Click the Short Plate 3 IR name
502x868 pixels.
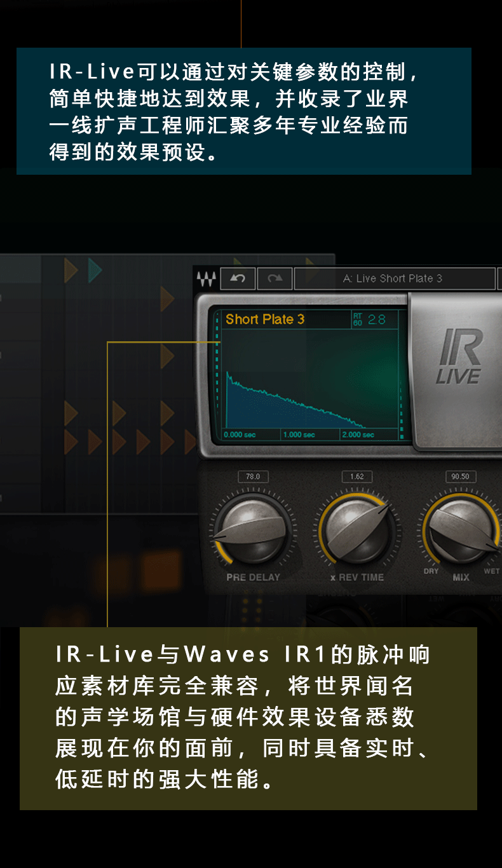coord(265,319)
